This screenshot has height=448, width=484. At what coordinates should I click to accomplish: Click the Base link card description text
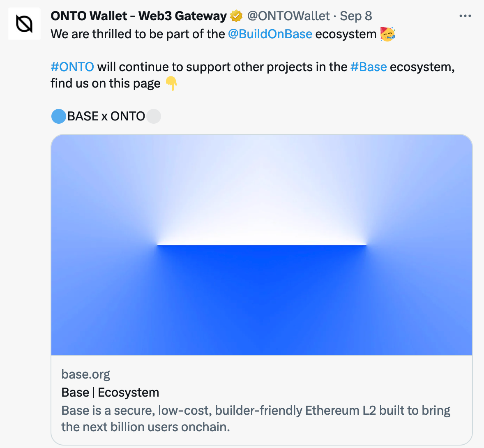click(x=256, y=418)
